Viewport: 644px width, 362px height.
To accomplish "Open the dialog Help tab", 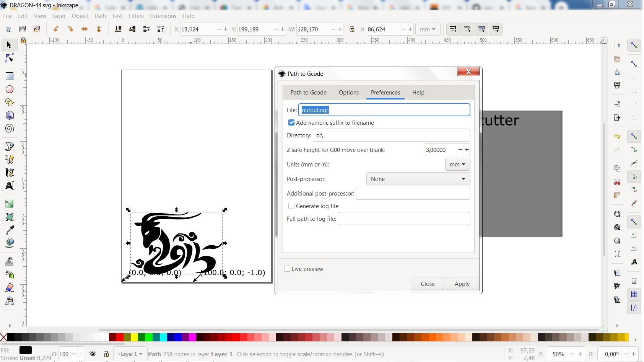I will click(418, 92).
